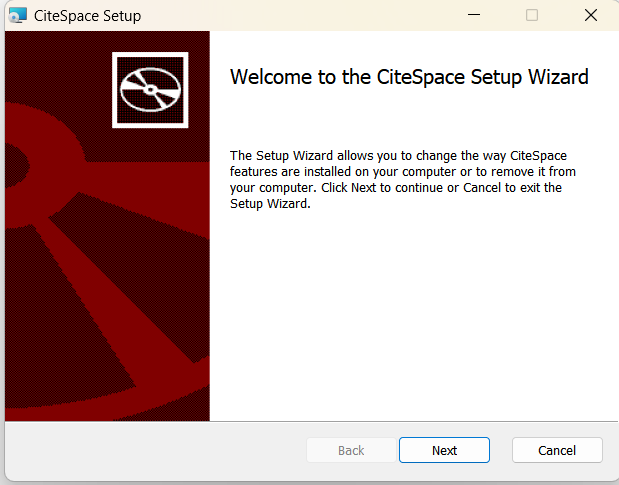Click the paragraph beginning "The Setup Wizard allows"
The image size is (619, 485).
[x=403, y=180]
